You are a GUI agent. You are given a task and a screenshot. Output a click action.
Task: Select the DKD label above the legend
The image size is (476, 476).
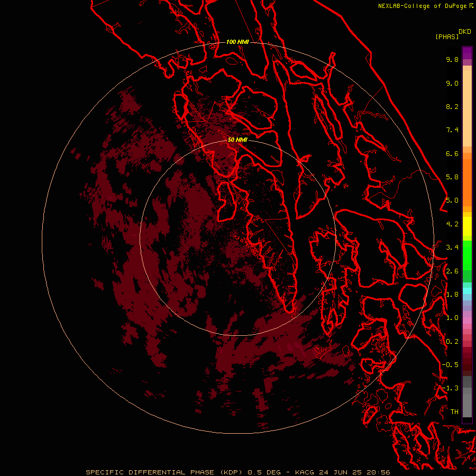pos(465,32)
